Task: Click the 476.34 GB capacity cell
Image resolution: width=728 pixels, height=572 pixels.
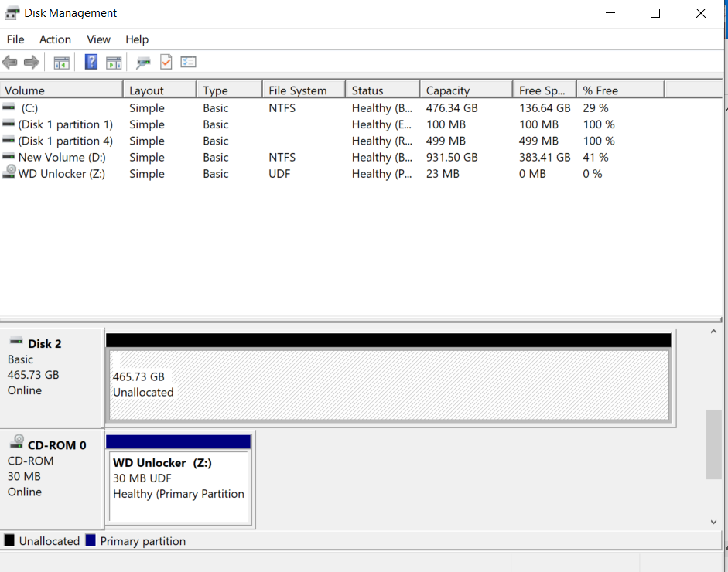Action: (x=452, y=108)
